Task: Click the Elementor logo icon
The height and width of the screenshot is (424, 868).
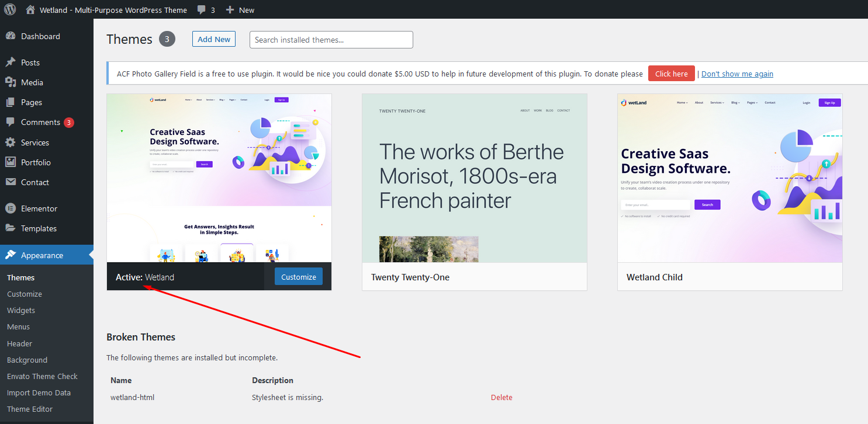Action: pos(11,208)
